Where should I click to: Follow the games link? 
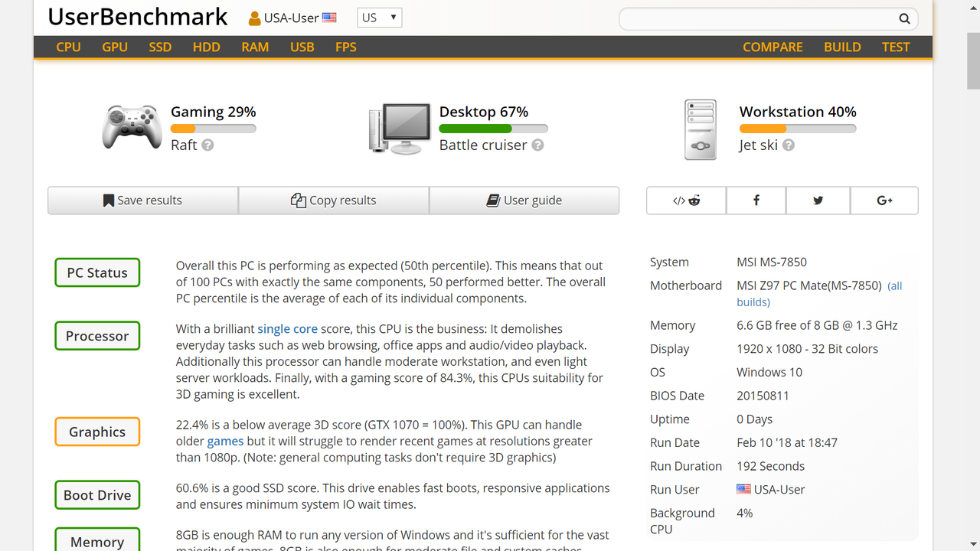tap(225, 441)
